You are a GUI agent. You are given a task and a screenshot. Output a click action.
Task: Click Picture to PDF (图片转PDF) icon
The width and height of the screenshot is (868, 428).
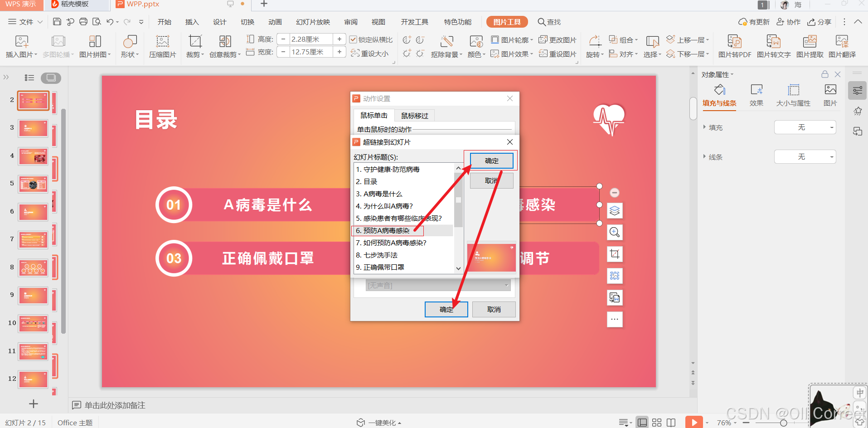coord(734,42)
